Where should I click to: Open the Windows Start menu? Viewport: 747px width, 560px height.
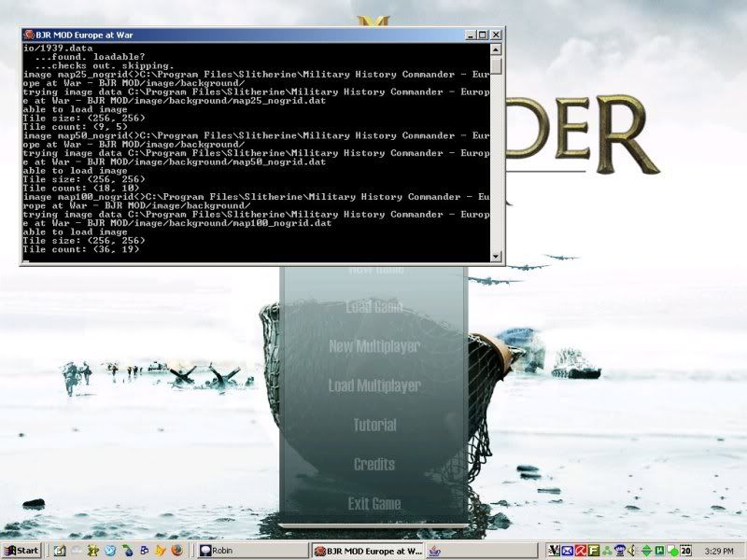coord(21,551)
